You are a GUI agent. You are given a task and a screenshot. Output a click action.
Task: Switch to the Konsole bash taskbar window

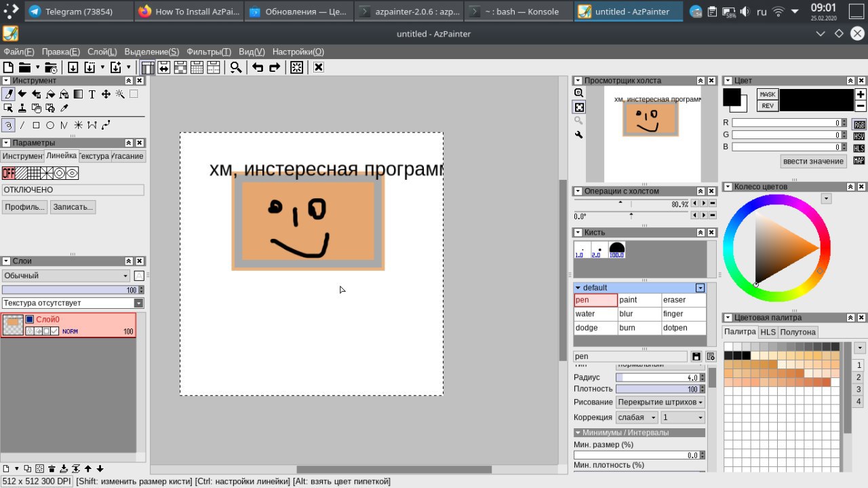coord(519,12)
